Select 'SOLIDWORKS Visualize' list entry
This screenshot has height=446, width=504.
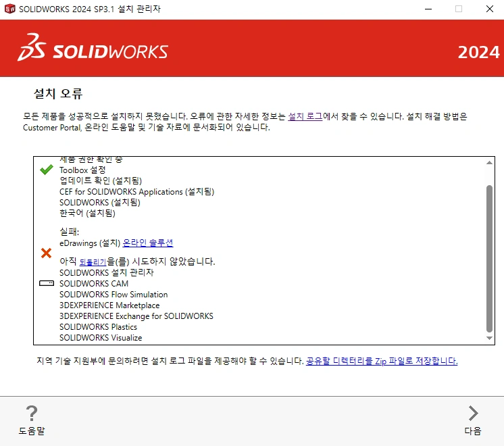point(101,338)
